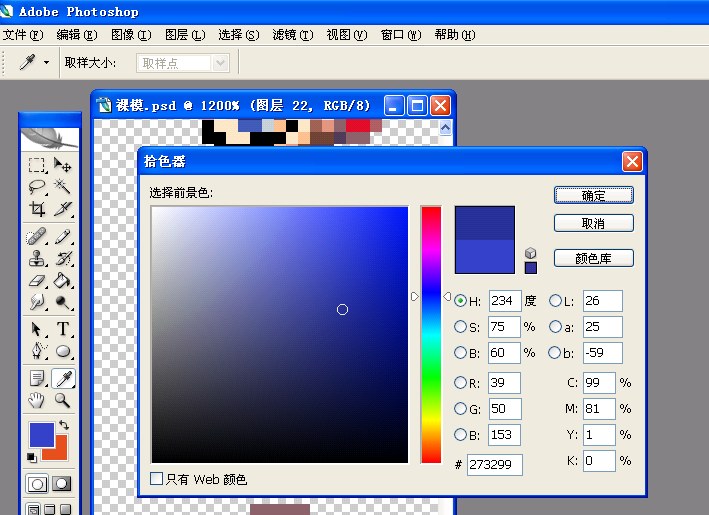Open the 图层 Layer menu
The image size is (709, 515).
click(185, 35)
